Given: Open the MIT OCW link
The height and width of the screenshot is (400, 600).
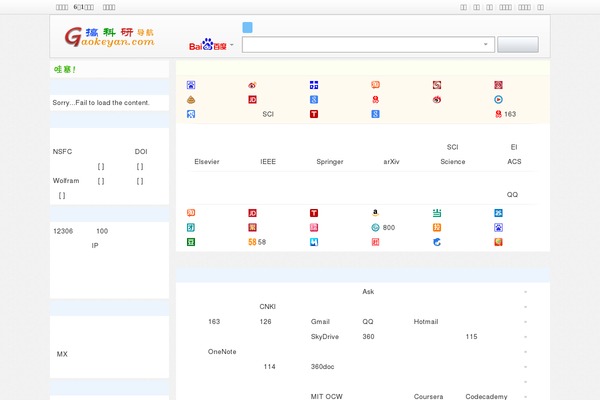Looking at the screenshot, I should [x=327, y=397].
